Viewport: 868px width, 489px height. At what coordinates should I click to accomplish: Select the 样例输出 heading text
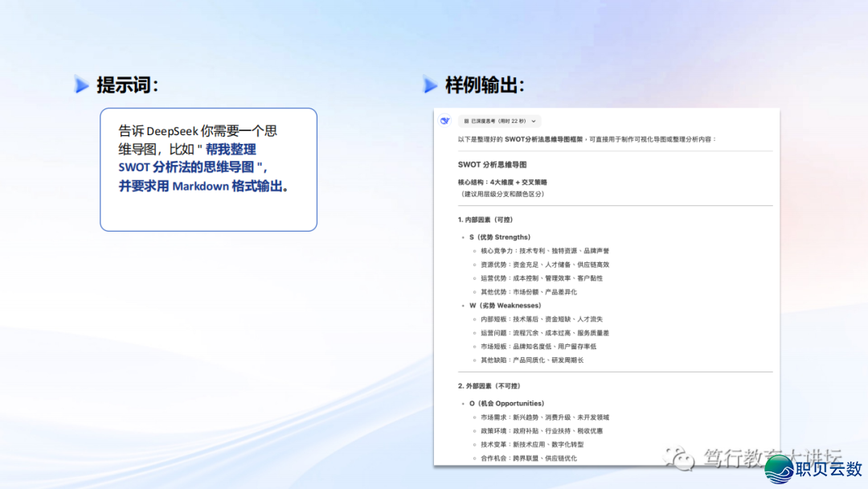(485, 84)
